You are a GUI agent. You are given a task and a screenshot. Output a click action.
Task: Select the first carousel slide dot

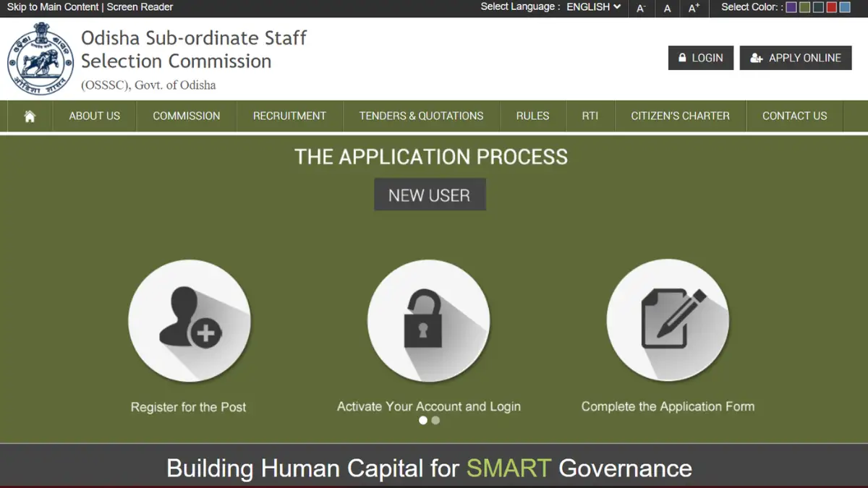[x=423, y=420]
